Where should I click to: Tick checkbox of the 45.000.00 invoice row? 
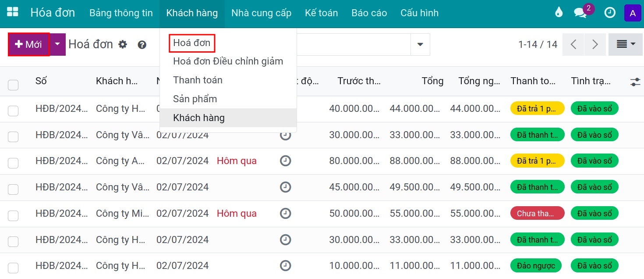13,190
